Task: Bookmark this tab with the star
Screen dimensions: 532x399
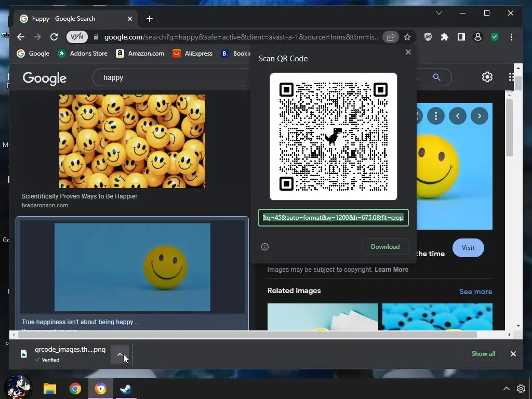Action: (407, 37)
